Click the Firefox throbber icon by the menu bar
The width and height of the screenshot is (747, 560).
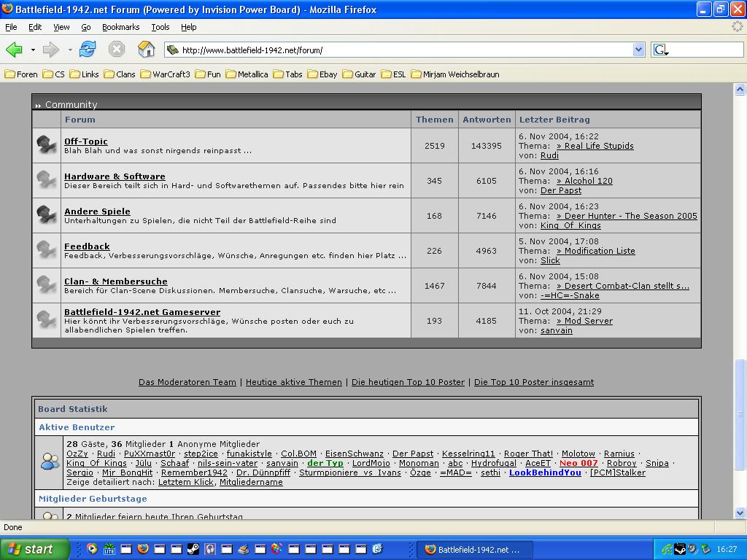[x=737, y=27]
